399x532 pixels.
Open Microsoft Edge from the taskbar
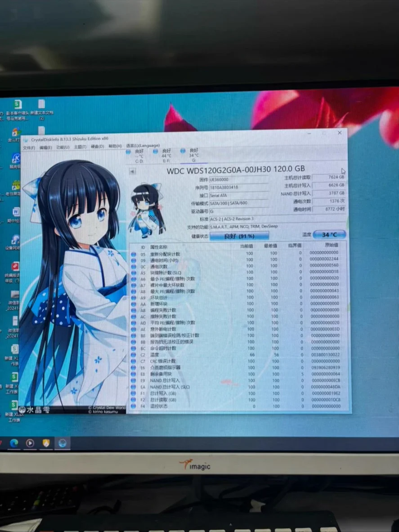(x=14, y=443)
